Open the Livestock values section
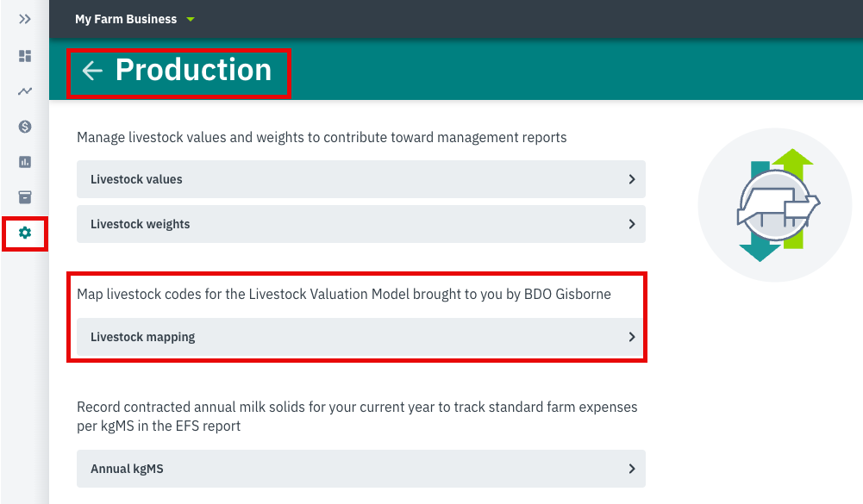Viewport: 863px width, 504px height. pyautogui.click(x=360, y=179)
